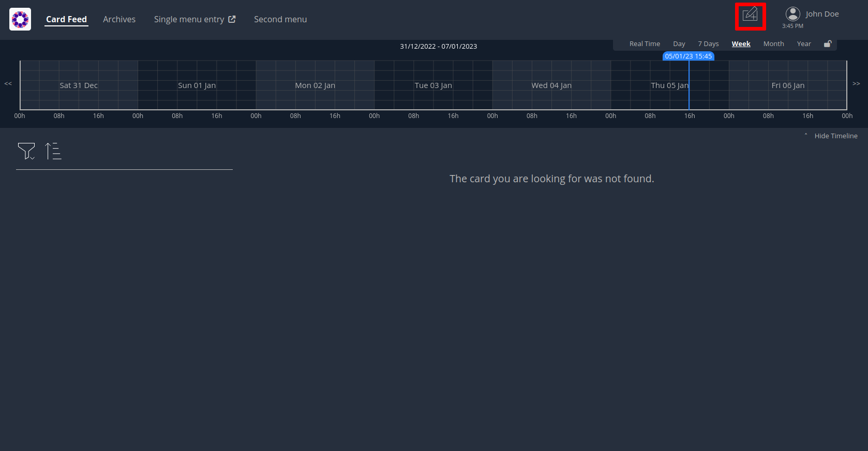The width and height of the screenshot is (868, 451).
Task: Open the create new card icon
Action: (750, 15)
